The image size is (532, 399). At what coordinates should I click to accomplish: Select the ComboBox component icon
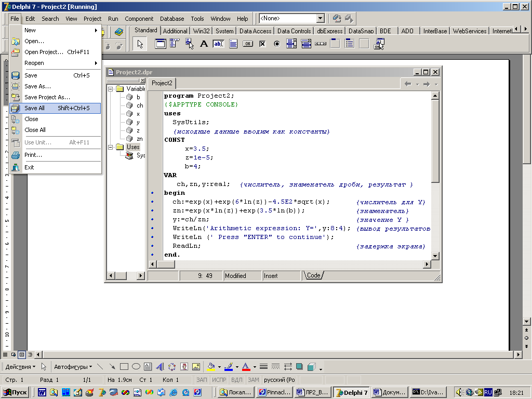point(306,44)
